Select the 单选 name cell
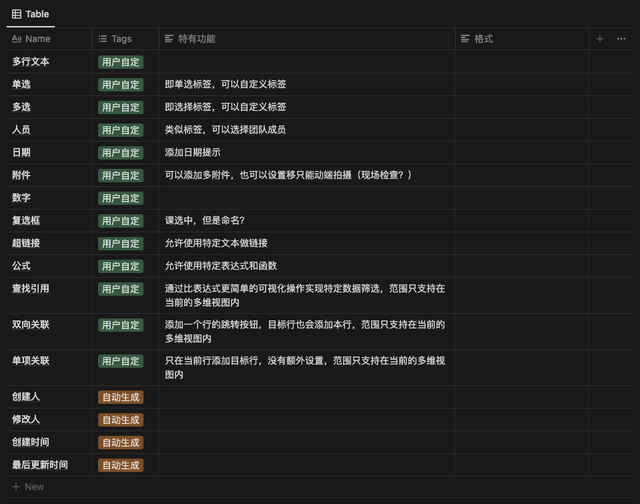This screenshot has height=504, width=640. tap(49, 84)
